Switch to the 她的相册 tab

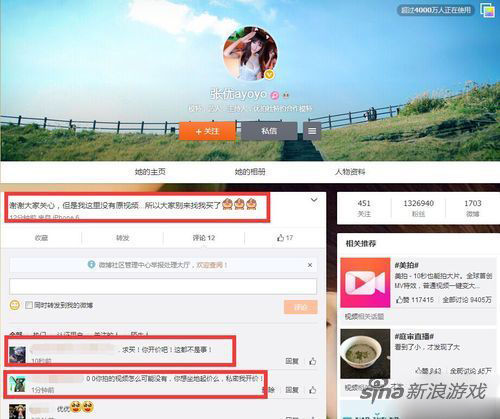click(x=250, y=172)
